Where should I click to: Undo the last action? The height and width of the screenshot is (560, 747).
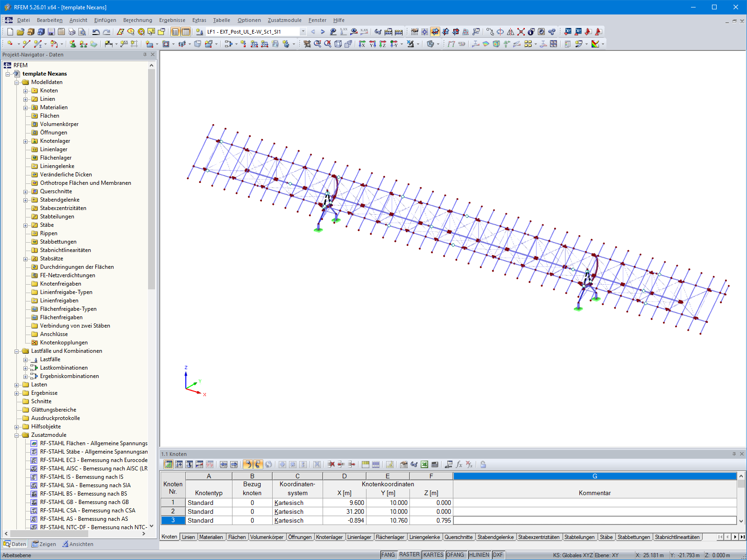pos(96,32)
